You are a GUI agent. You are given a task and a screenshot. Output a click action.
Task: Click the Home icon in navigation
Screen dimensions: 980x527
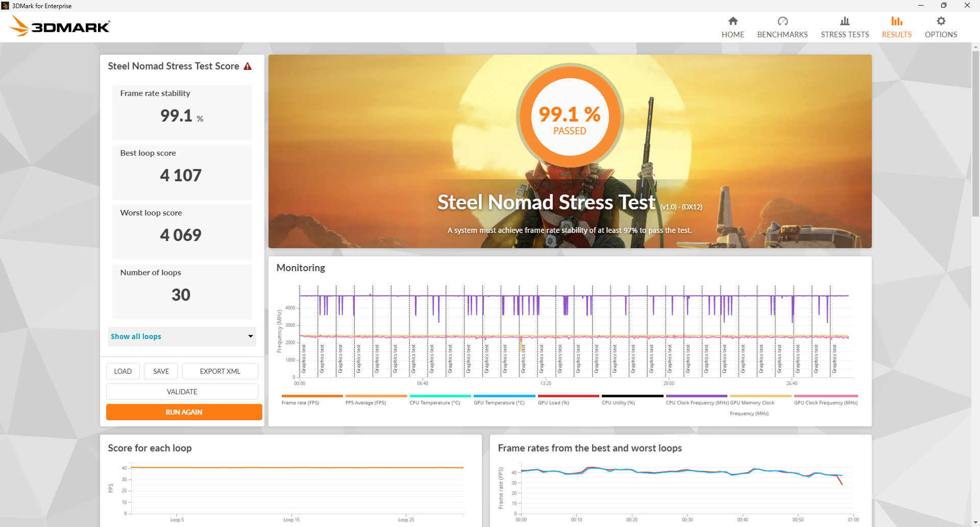pyautogui.click(x=732, y=21)
